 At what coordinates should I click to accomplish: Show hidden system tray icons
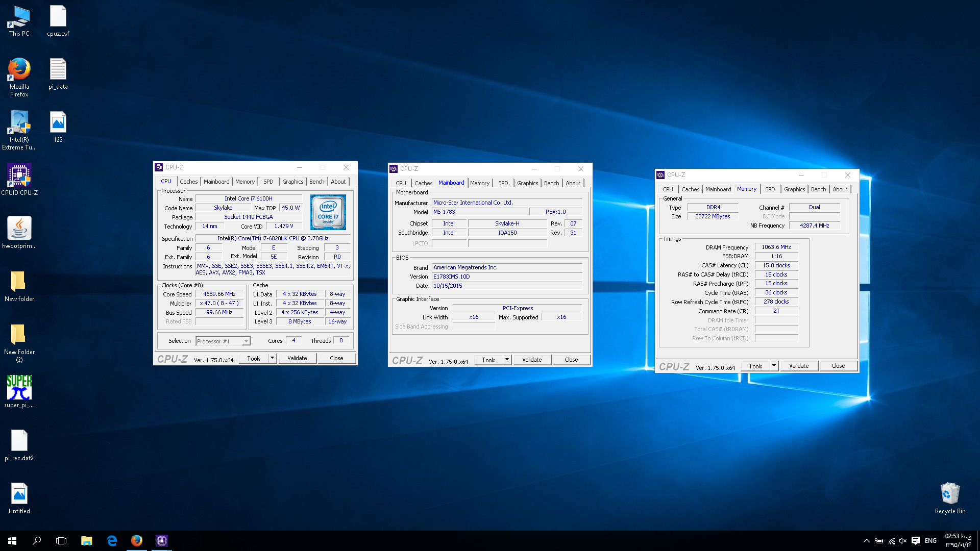(x=866, y=541)
